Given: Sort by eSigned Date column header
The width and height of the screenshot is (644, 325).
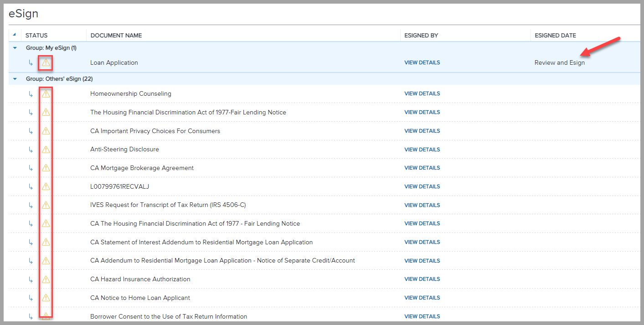Looking at the screenshot, I should (555, 36).
